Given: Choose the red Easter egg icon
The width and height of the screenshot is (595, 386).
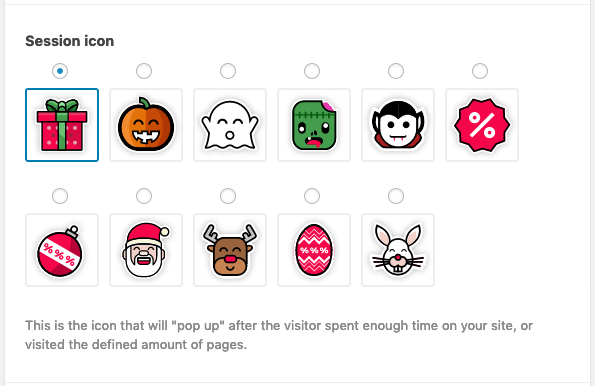Looking at the screenshot, I should click(314, 250).
